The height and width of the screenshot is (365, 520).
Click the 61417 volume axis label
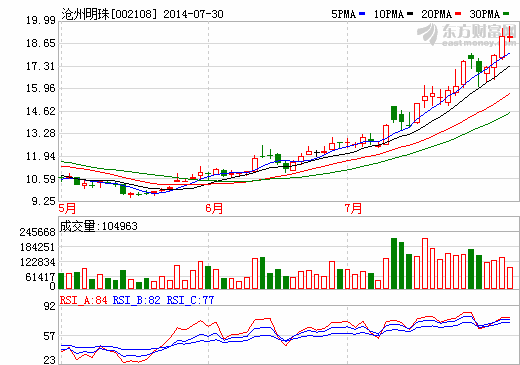(x=40, y=277)
